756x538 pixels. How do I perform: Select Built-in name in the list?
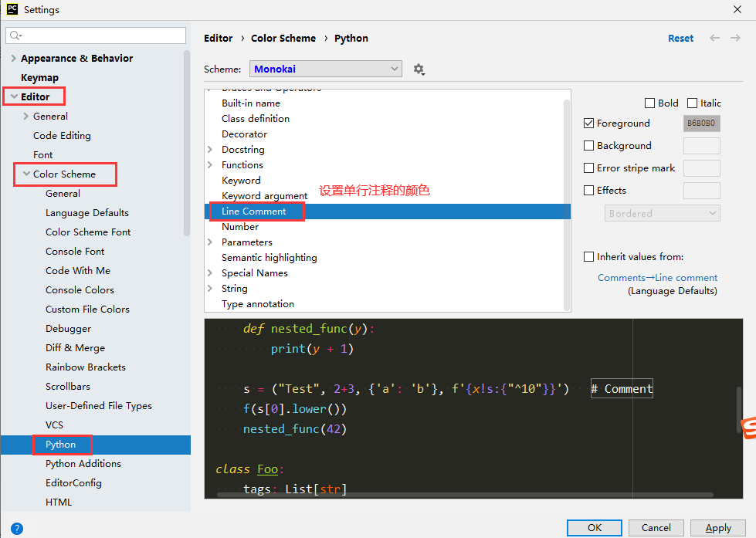(251, 103)
